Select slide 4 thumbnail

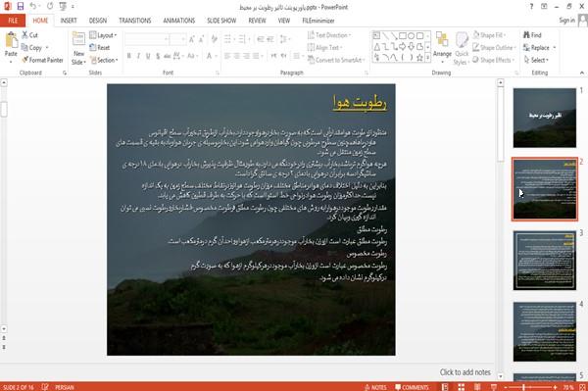click(x=545, y=332)
